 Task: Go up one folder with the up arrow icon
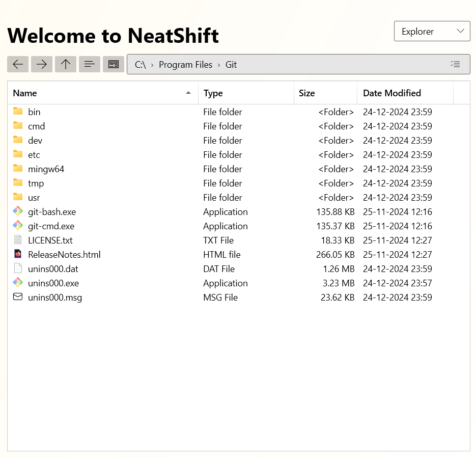click(66, 64)
